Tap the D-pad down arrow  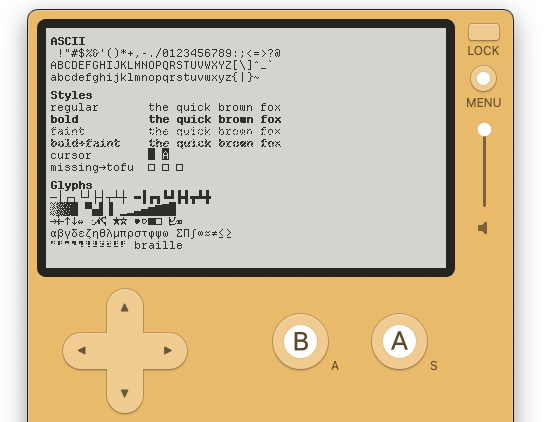[125, 393]
